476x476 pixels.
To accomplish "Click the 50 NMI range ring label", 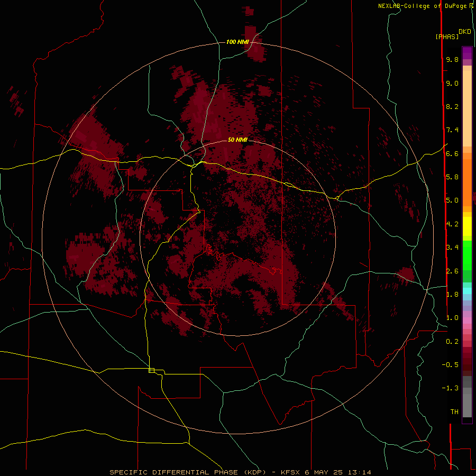I will point(237,140).
